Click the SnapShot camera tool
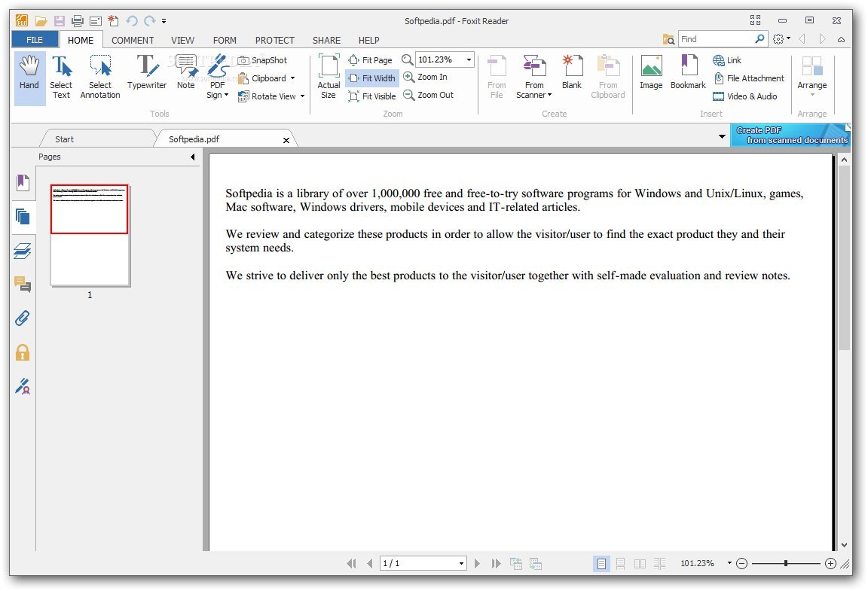 click(x=263, y=60)
